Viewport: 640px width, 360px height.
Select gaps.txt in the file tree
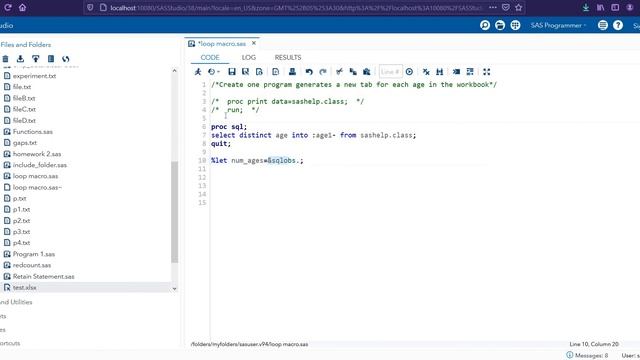coord(25,143)
